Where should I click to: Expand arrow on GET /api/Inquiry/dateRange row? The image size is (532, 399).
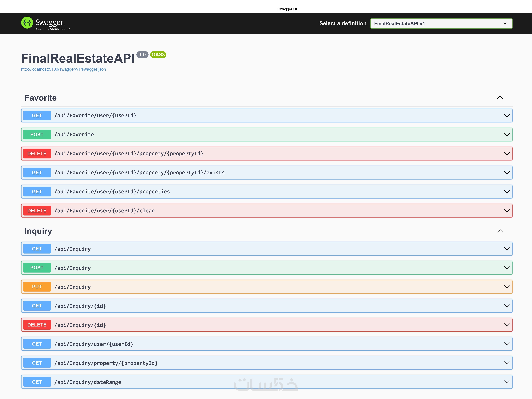[507, 382]
